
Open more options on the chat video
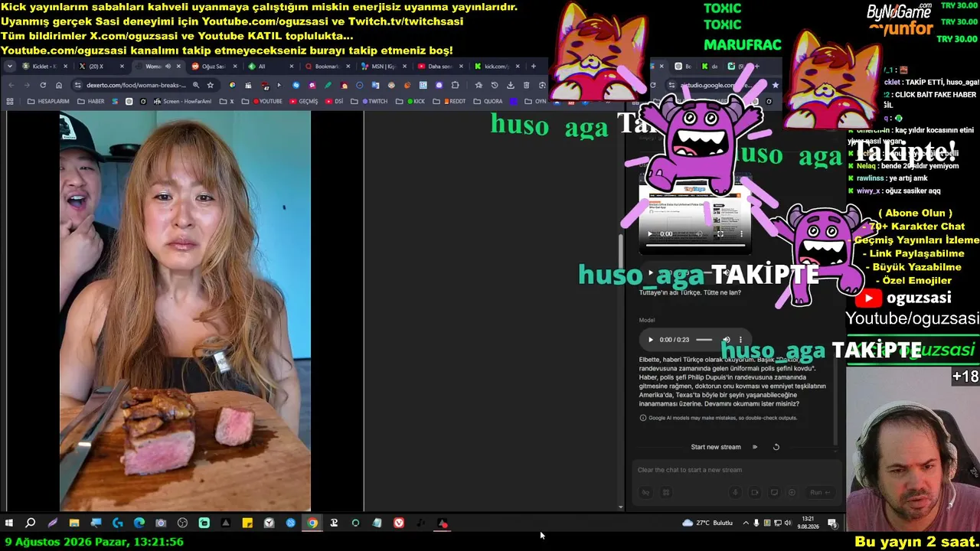click(741, 234)
